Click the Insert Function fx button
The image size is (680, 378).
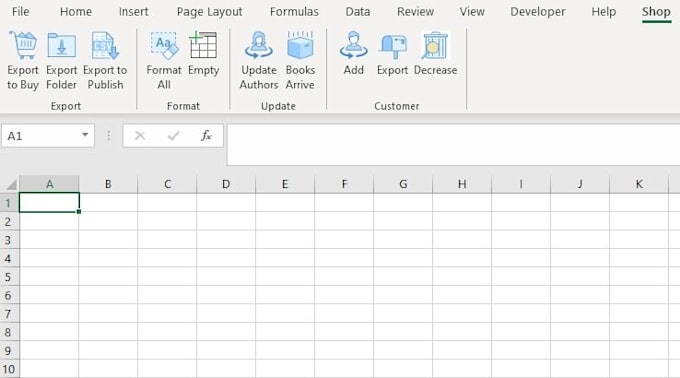point(206,136)
